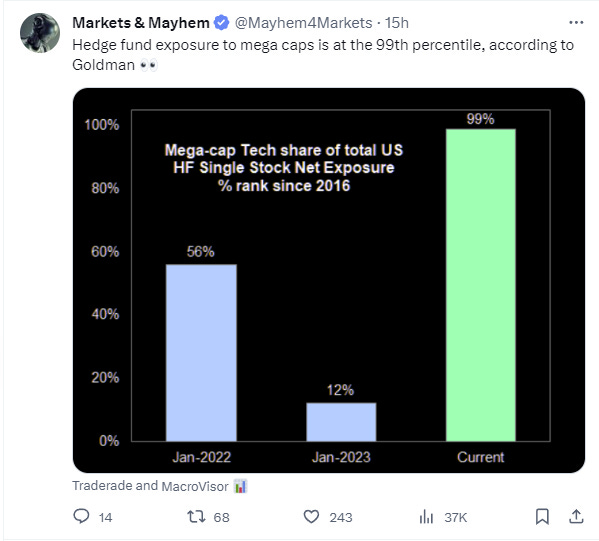Like the tweet with the heart icon
Screen dimensions: 599x541
(311, 517)
